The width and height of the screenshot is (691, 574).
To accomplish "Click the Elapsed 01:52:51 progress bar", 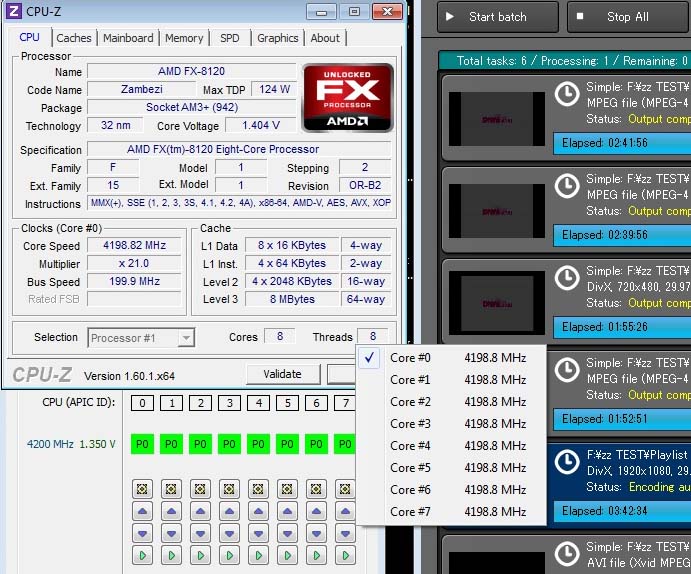I will 622,418.
